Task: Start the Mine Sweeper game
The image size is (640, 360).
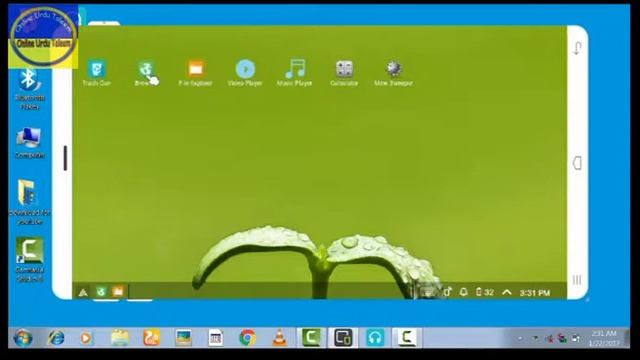Action: click(x=393, y=73)
